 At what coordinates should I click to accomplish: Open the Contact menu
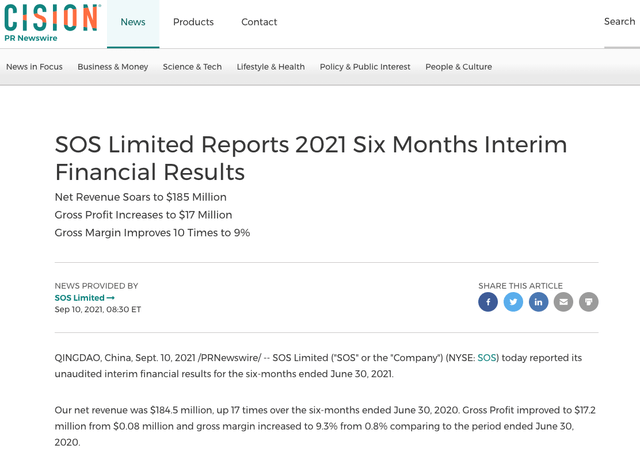click(x=259, y=22)
